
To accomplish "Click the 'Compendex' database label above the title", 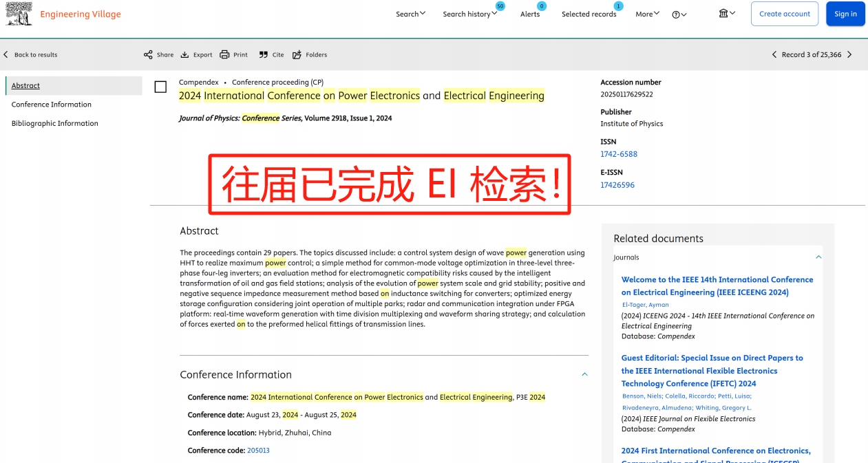I will (x=199, y=83).
